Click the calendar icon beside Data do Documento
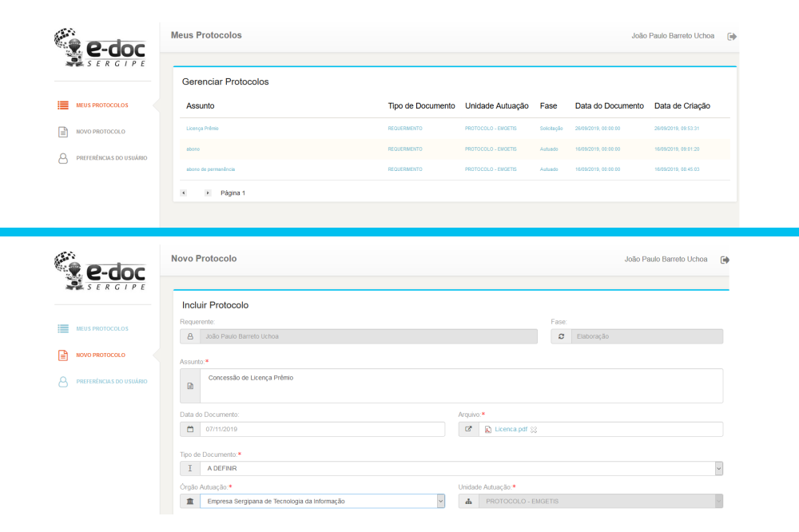Viewport: 799px width, 532px height. (x=190, y=430)
